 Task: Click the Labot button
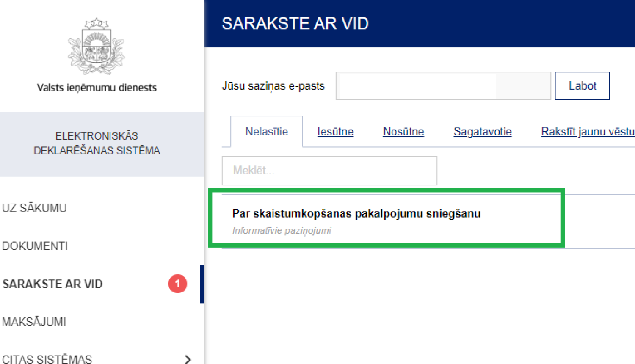point(582,85)
